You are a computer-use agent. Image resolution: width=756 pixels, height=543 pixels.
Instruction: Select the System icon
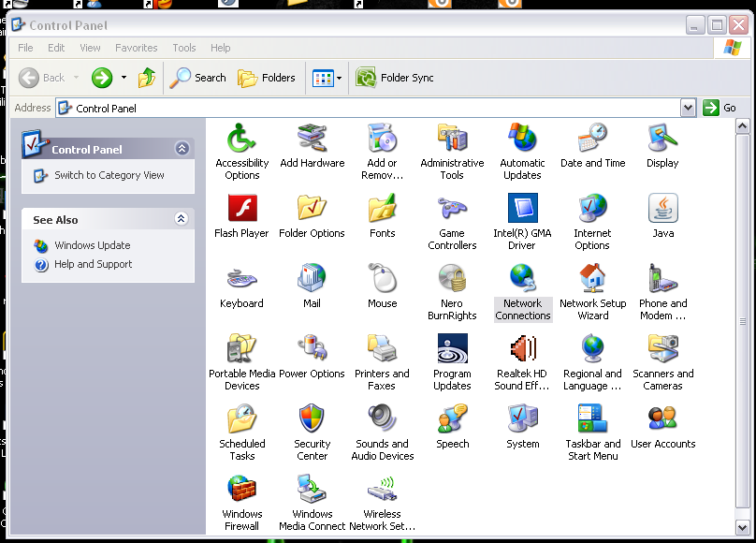click(x=523, y=418)
